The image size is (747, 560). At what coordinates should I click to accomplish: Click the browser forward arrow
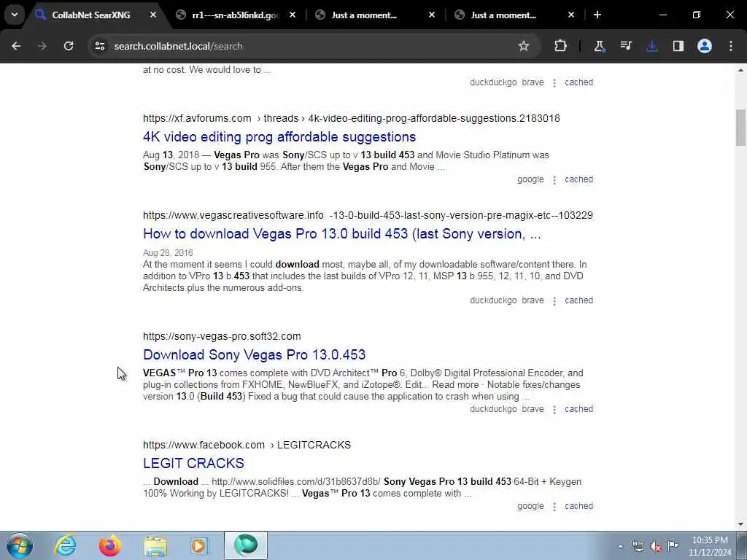[x=42, y=46]
